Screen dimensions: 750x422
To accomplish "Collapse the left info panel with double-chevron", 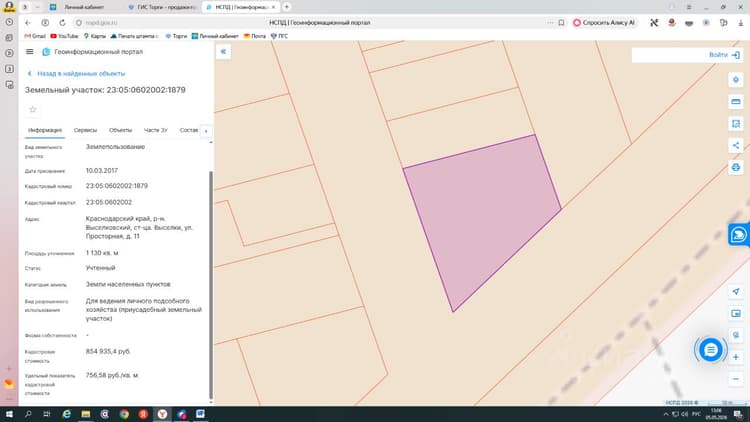I will coord(223,52).
